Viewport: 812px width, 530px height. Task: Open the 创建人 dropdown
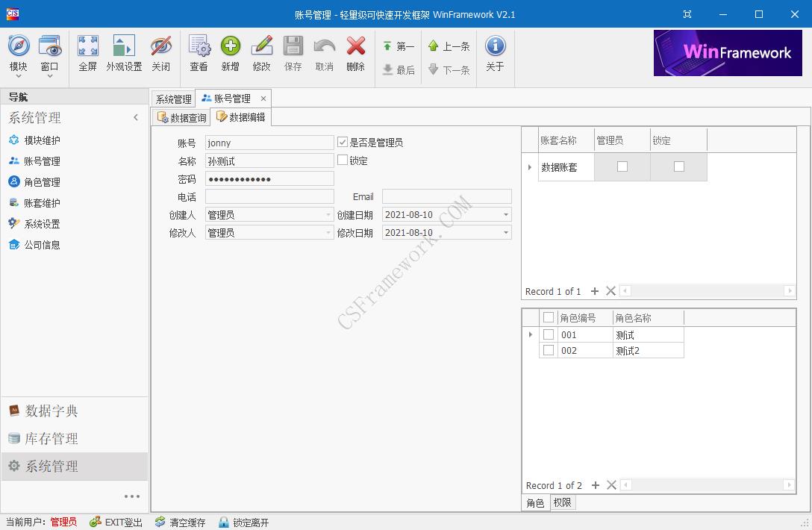327,214
